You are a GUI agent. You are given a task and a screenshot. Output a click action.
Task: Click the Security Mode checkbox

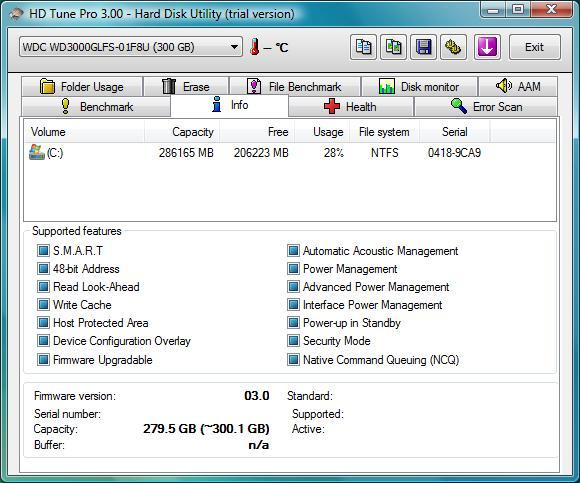pos(293,341)
